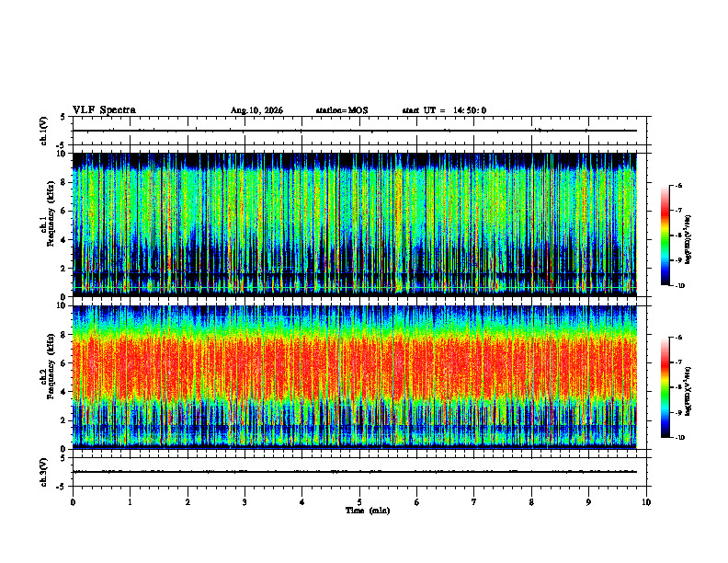Click the ch.2 spectrogram color scale bar
Screen dimensions: 728x563
point(665,387)
